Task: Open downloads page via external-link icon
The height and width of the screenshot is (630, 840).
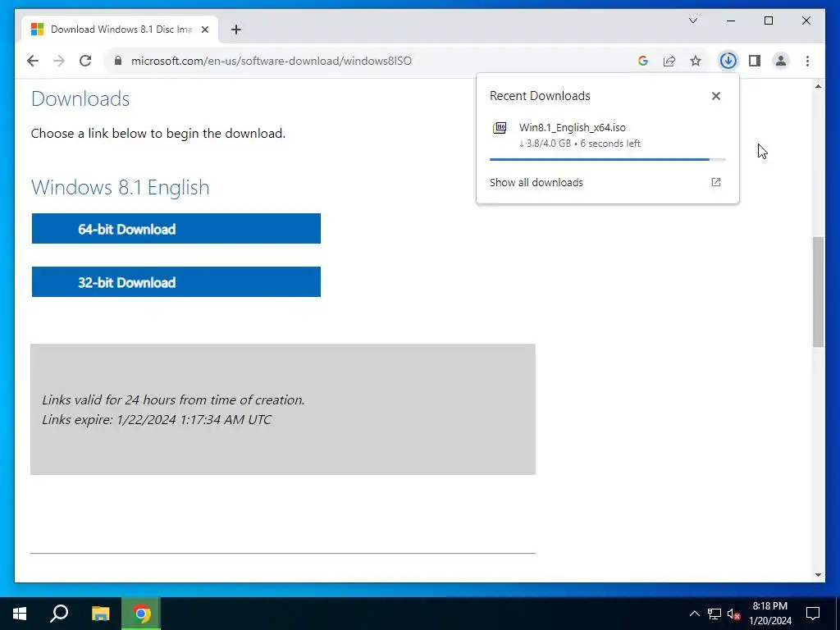Action: coord(715,182)
